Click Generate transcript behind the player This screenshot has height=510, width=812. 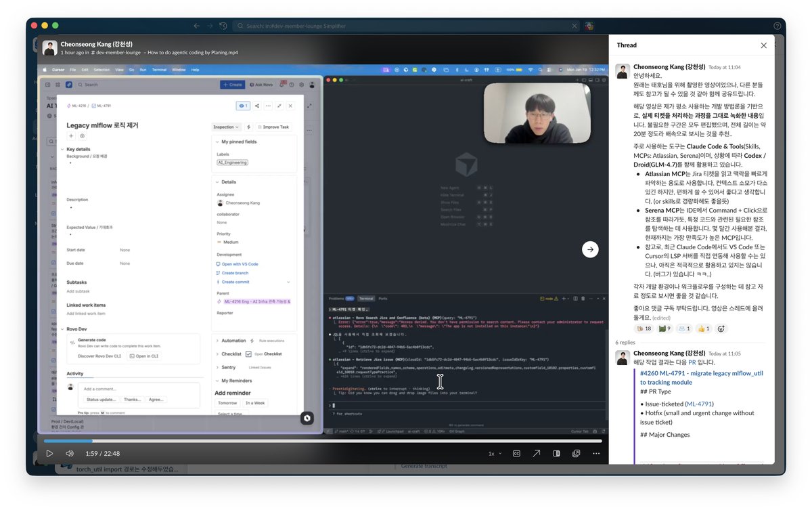[425, 466]
